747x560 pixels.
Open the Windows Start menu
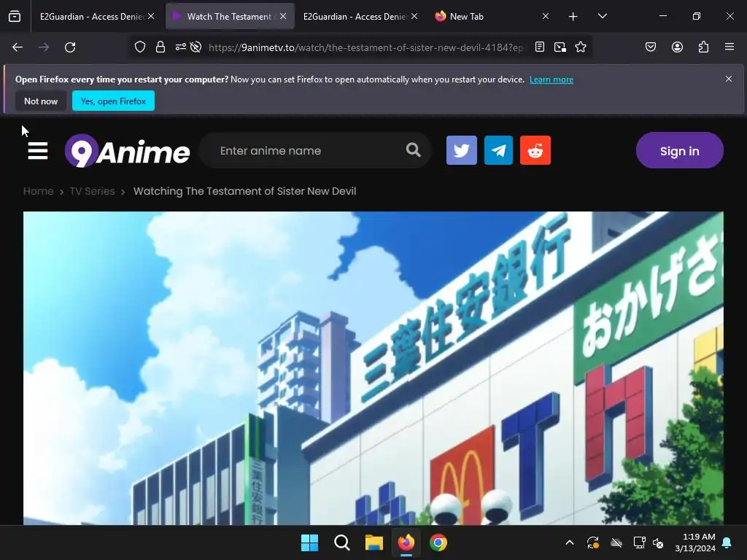click(x=309, y=542)
